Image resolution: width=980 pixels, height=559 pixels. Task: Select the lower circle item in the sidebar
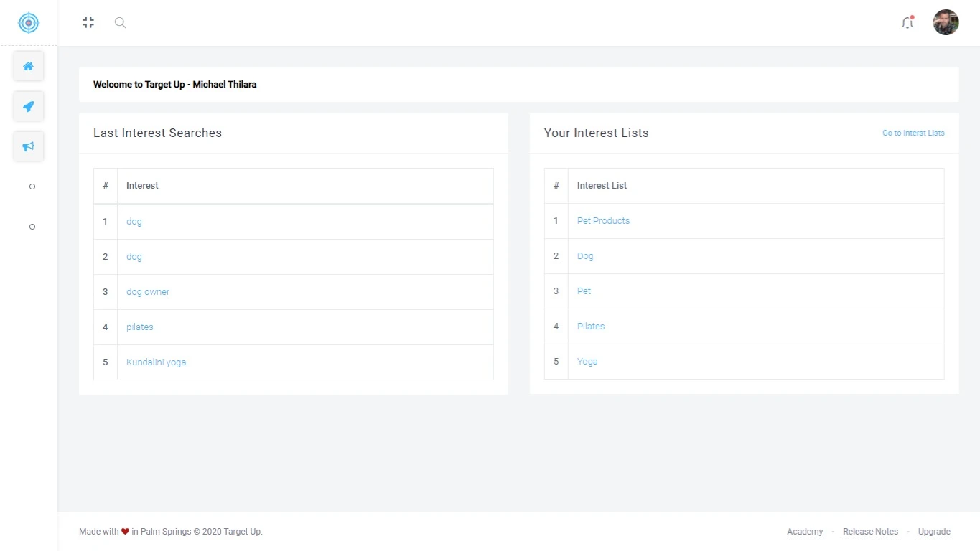32,226
